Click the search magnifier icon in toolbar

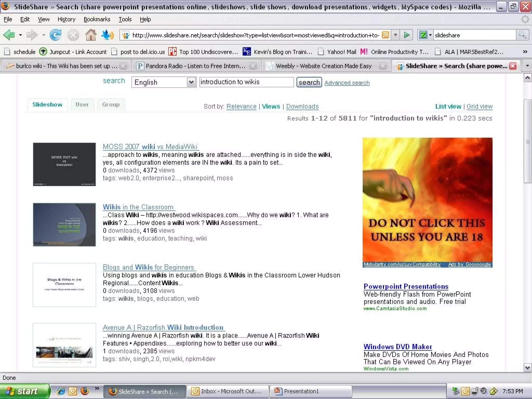[x=522, y=35]
